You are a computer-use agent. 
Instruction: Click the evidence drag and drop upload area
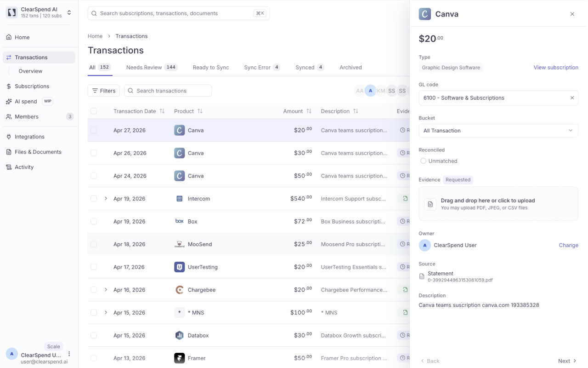coord(498,204)
